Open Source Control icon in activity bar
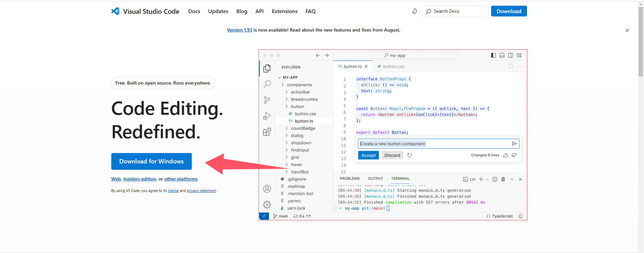Screen dimensions: 644x253 point(267,100)
